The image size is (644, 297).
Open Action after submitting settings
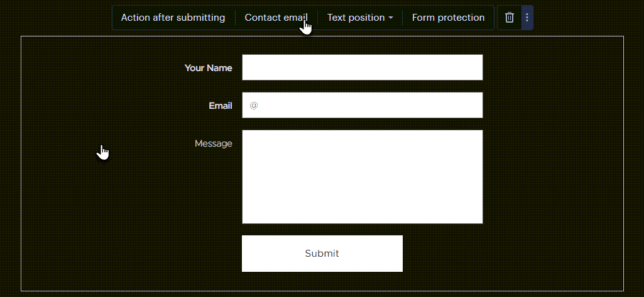(x=173, y=18)
